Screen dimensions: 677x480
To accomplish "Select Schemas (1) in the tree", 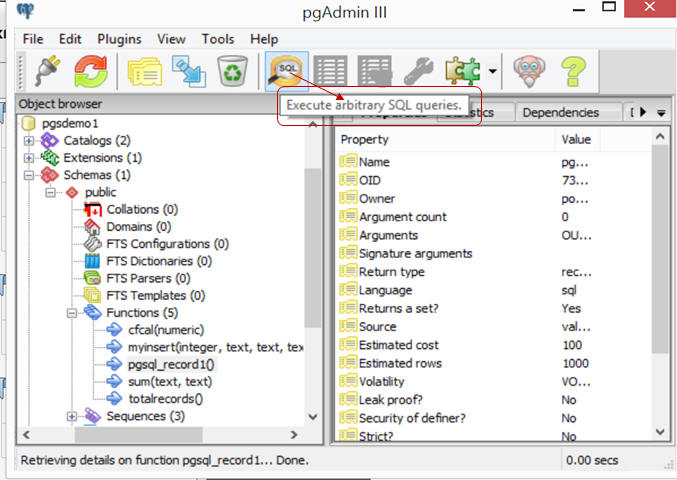I will coord(97,175).
